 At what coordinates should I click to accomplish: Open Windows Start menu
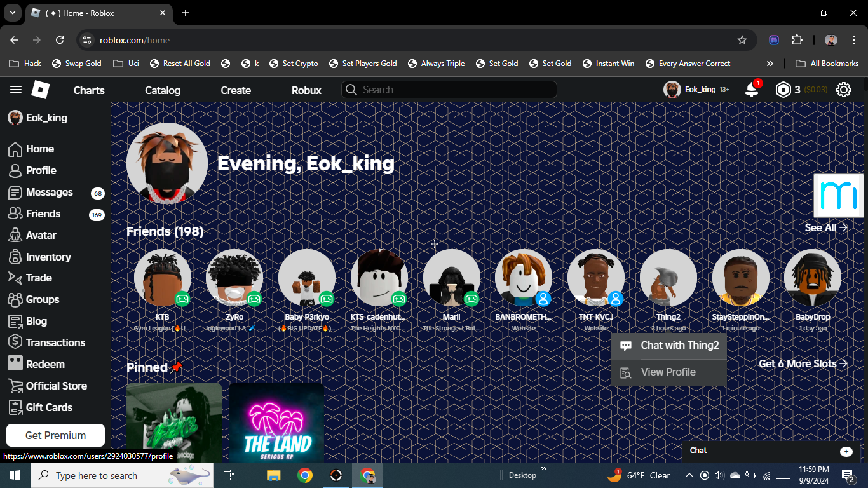15,475
